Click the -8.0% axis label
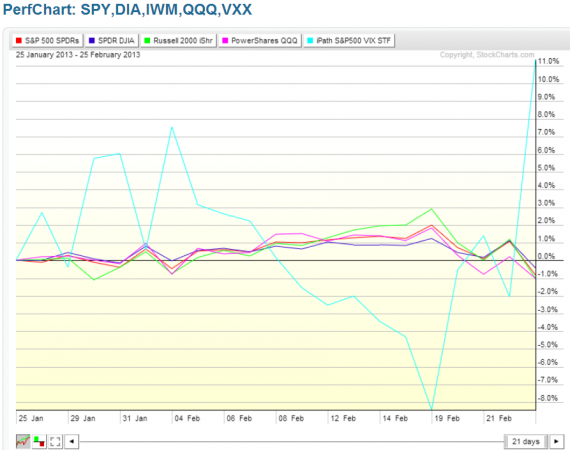Image resolution: width=570 pixels, height=450 pixels. click(547, 398)
